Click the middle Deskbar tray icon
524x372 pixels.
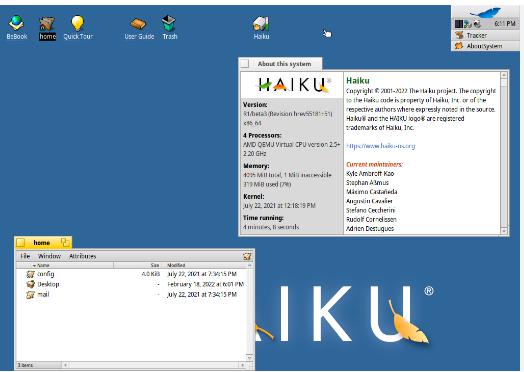468,24
